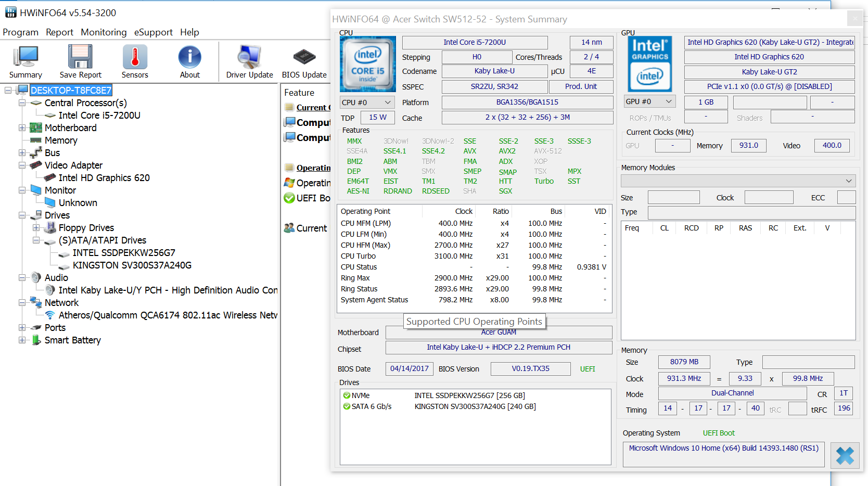Open the GPU #0 dropdown
This screenshot has width=868, height=486.
[x=649, y=101]
